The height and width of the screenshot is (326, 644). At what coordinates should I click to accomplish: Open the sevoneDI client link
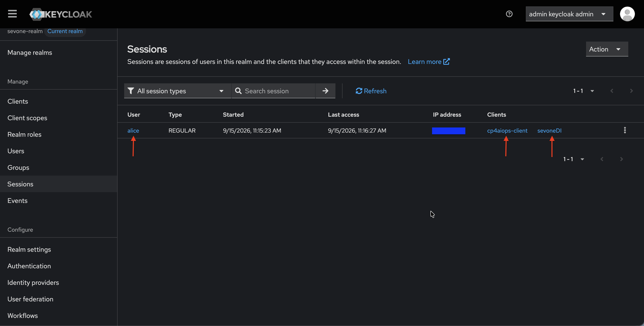pyautogui.click(x=549, y=131)
